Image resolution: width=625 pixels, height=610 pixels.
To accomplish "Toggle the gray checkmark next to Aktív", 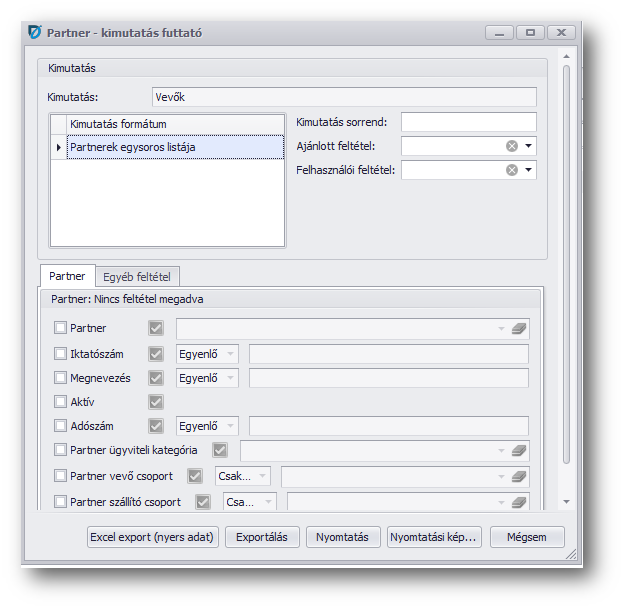I will tap(155, 402).
